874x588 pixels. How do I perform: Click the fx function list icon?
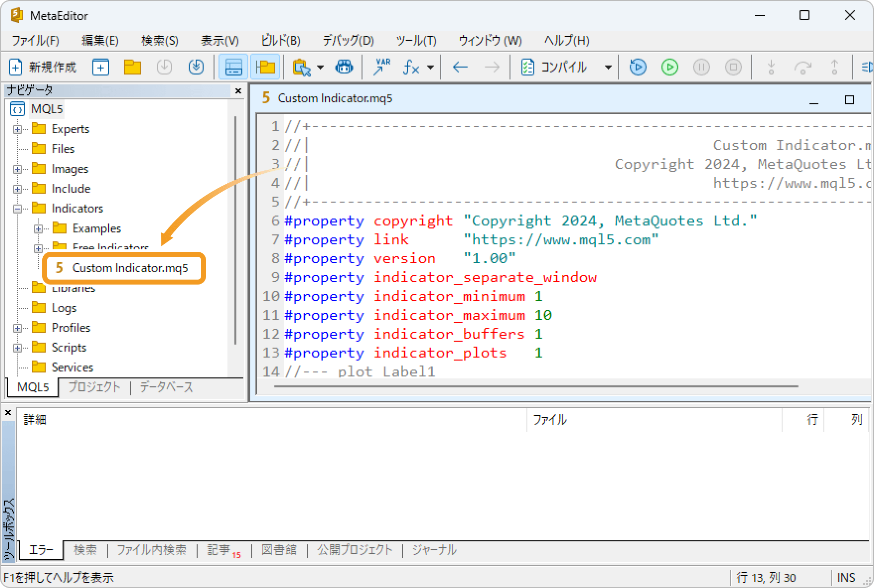click(412, 67)
